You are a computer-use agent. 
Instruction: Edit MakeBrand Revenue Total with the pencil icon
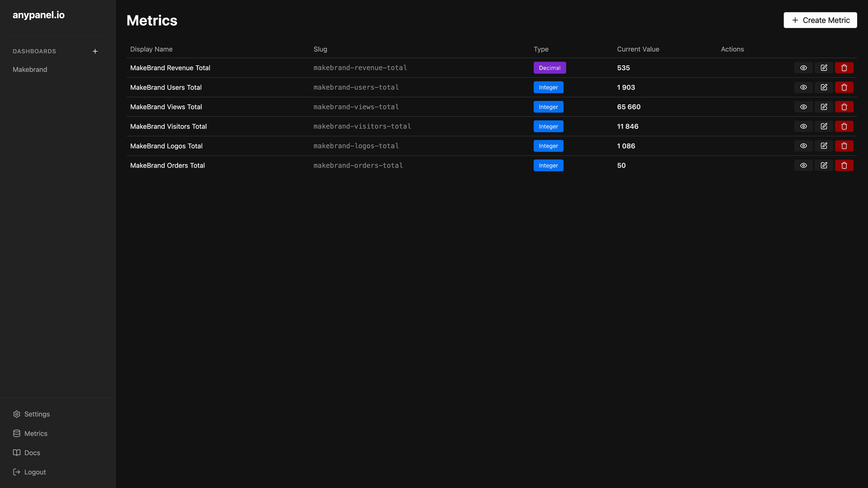(x=824, y=67)
